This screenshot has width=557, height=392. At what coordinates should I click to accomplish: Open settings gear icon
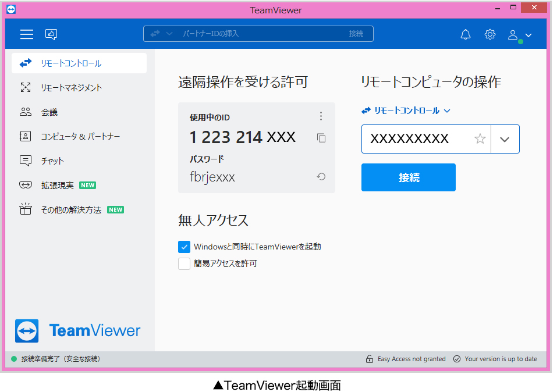pos(490,34)
